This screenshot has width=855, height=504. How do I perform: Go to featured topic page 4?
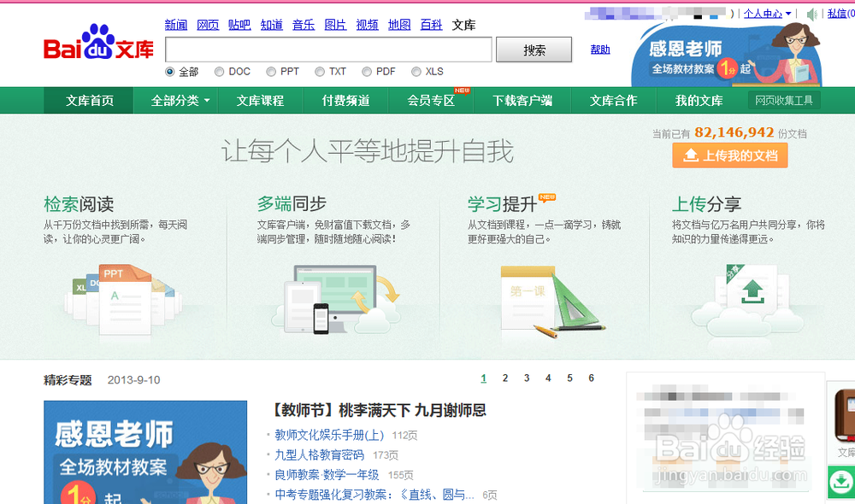[x=548, y=378]
